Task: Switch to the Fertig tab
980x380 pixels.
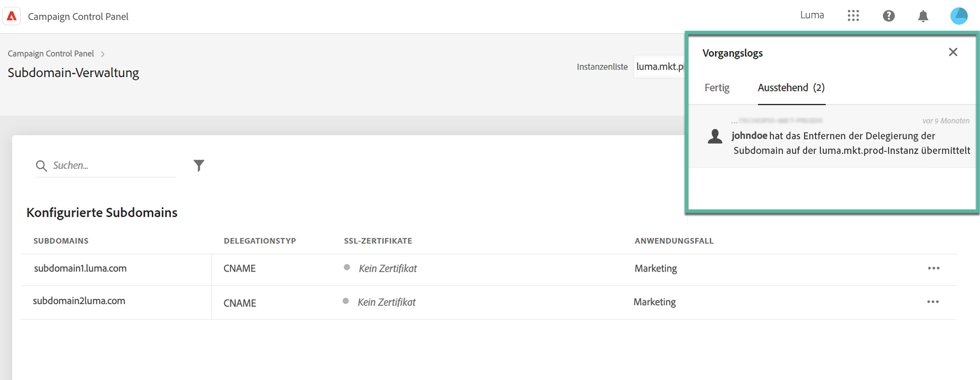Action: pyautogui.click(x=717, y=88)
